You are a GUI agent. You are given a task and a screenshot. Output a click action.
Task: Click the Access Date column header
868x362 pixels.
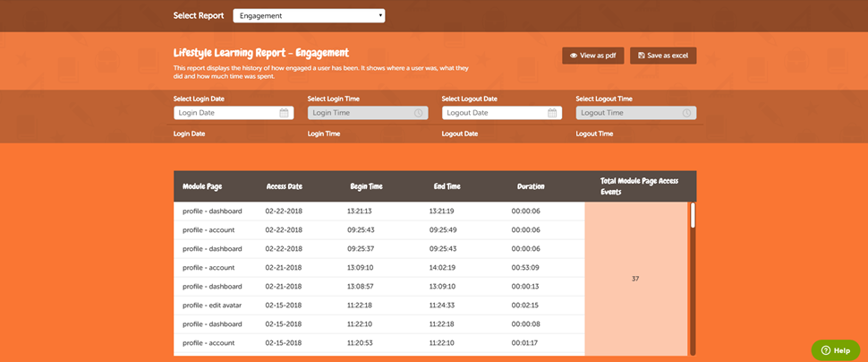coord(285,186)
